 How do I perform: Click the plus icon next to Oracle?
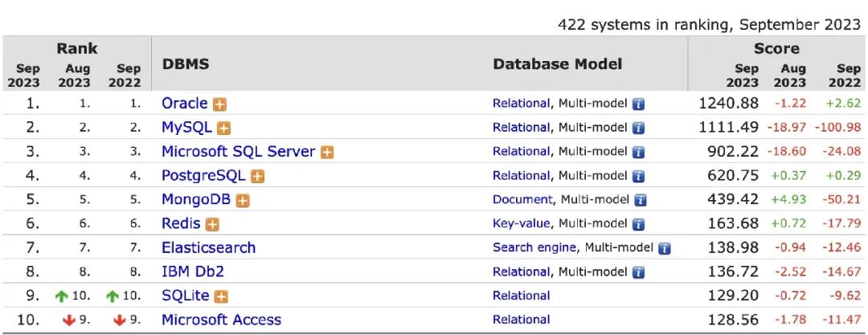click(220, 104)
